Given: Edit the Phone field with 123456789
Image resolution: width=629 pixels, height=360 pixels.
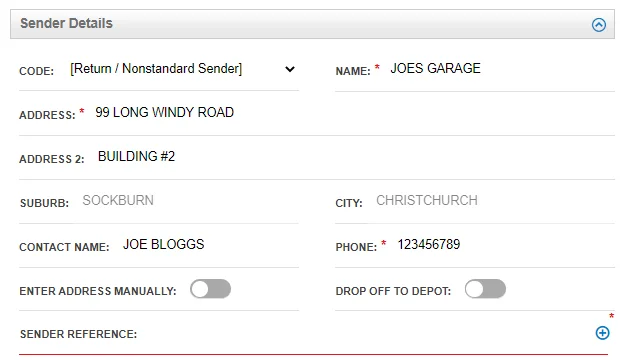Looking at the screenshot, I should tap(505, 244).
